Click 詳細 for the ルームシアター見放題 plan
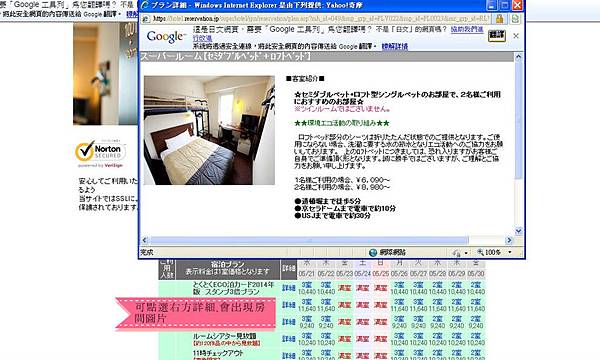Viewport: 600px width, 360px height. 289,339
